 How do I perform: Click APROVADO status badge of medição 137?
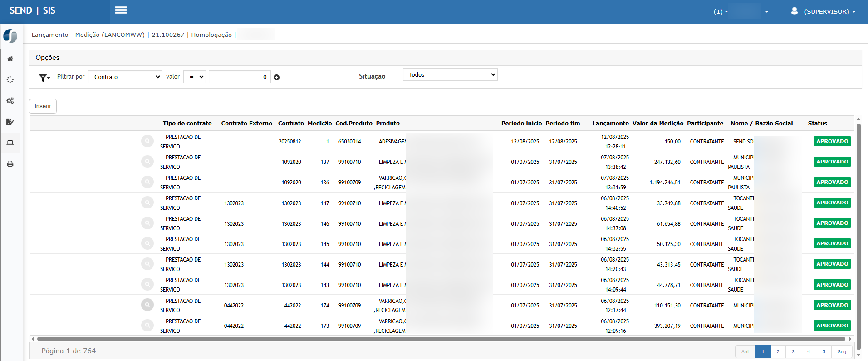pyautogui.click(x=832, y=162)
